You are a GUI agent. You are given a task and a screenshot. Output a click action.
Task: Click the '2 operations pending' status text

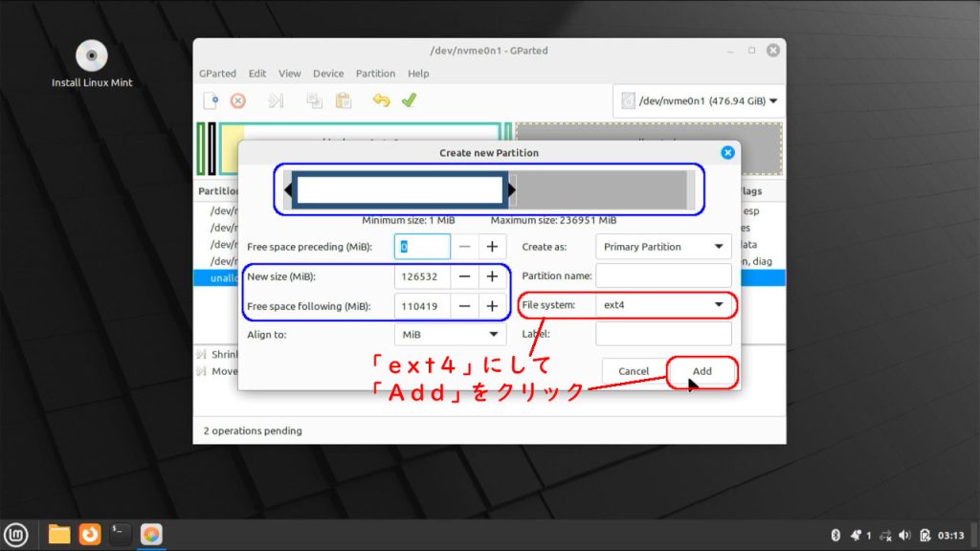point(253,430)
